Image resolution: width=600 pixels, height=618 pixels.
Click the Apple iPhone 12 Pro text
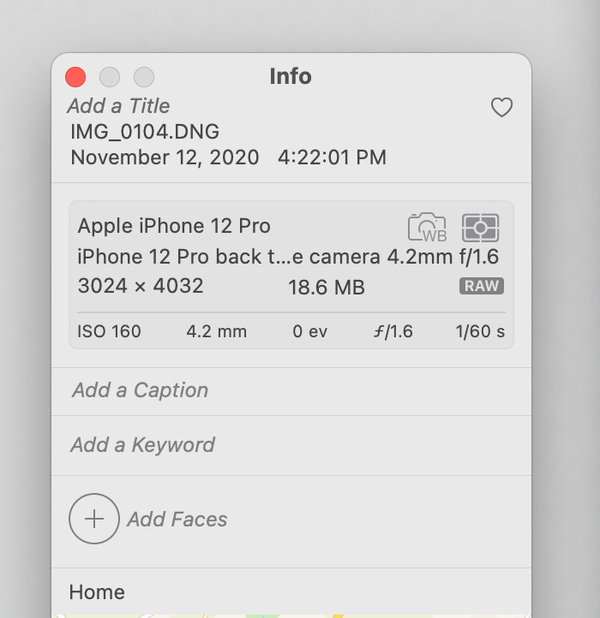coord(174,226)
